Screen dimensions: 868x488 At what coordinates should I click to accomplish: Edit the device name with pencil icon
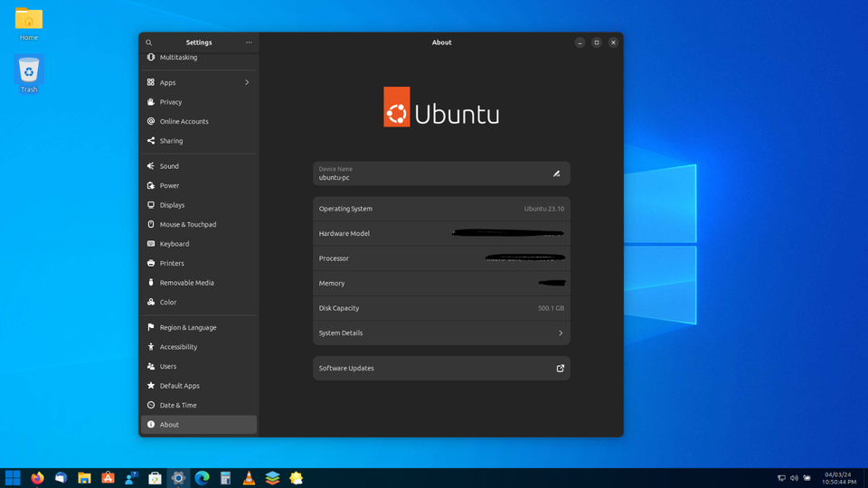pyautogui.click(x=556, y=174)
